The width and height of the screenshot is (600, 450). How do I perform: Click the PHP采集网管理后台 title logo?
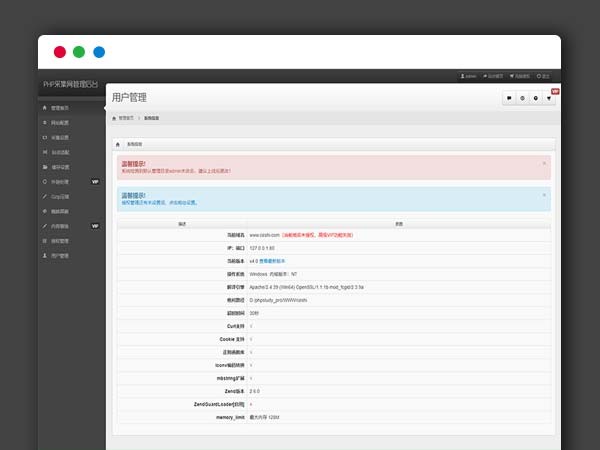[70, 84]
